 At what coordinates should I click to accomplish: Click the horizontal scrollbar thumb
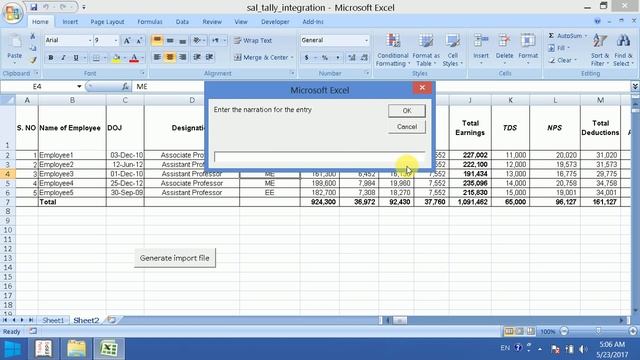coord(400,320)
